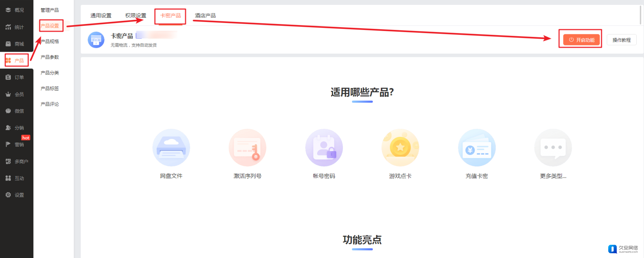
Task: Click the 充值卡密 recharge card icon
Action: click(x=476, y=148)
